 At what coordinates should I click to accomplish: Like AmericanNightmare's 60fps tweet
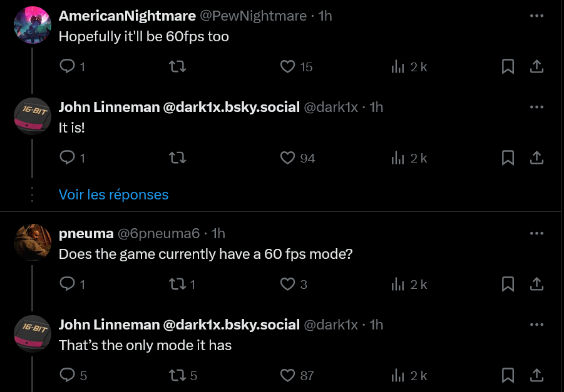click(x=287, y=66)
